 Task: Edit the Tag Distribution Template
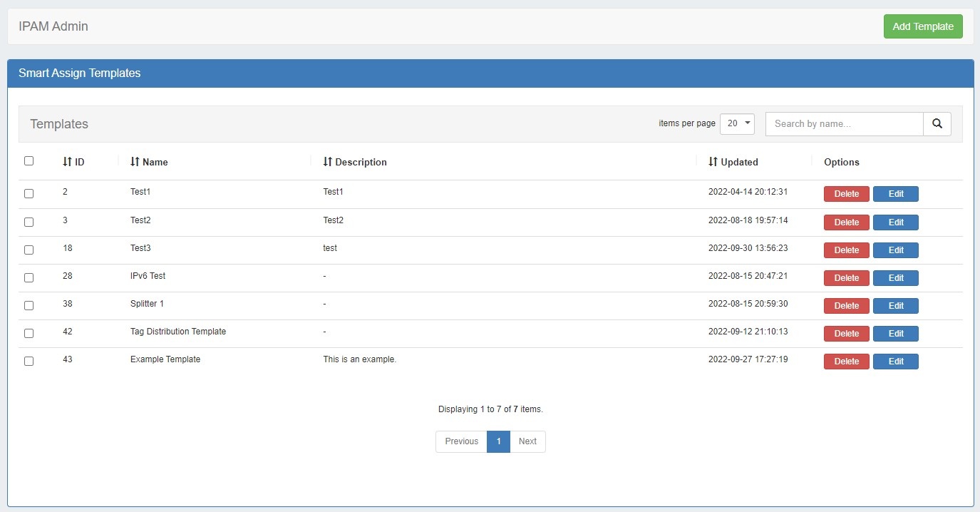tap(895, 334)
